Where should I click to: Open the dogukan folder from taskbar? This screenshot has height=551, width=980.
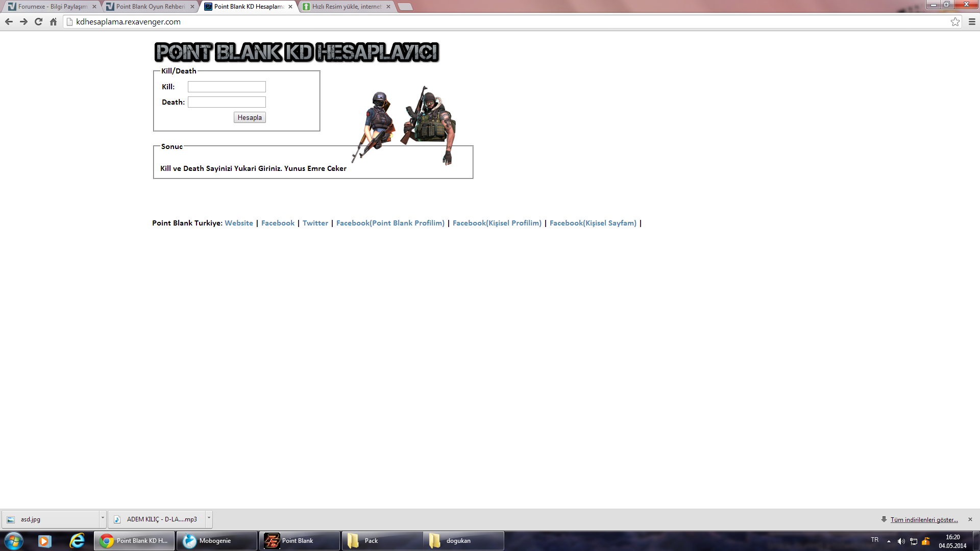464,541
